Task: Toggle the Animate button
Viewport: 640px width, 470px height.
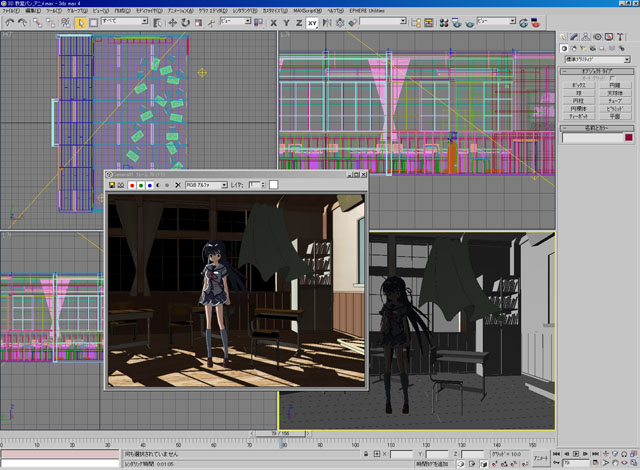Action: [x=541, y=458]
